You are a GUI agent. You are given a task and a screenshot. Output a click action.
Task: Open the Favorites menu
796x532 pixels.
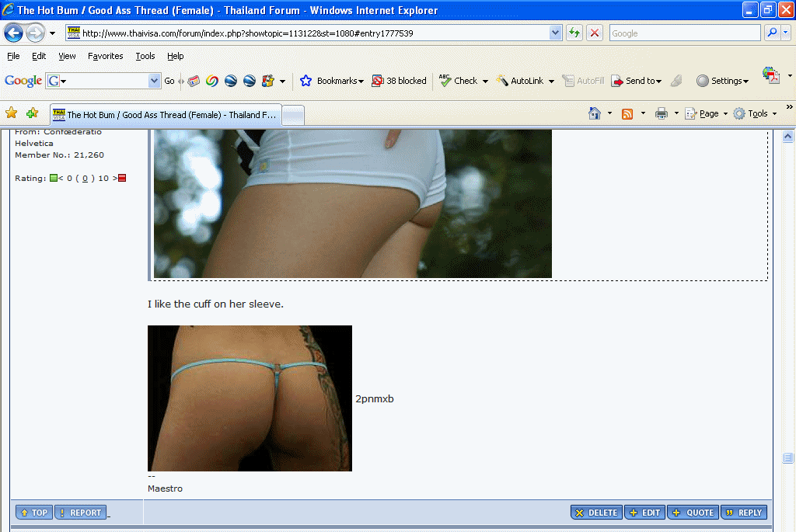coord(105,56)
